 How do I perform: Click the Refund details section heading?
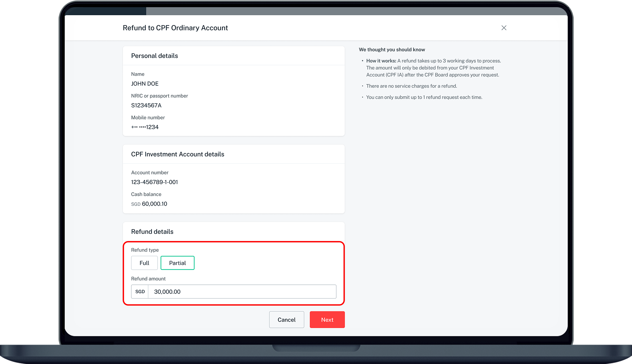(x=152, y=232)
